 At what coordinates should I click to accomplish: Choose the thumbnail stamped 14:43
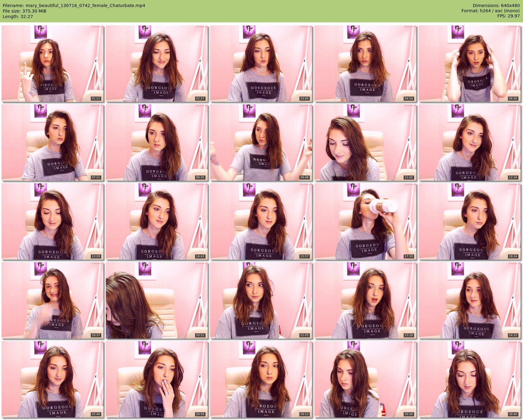pyautogui.click(x=157, y=221)
